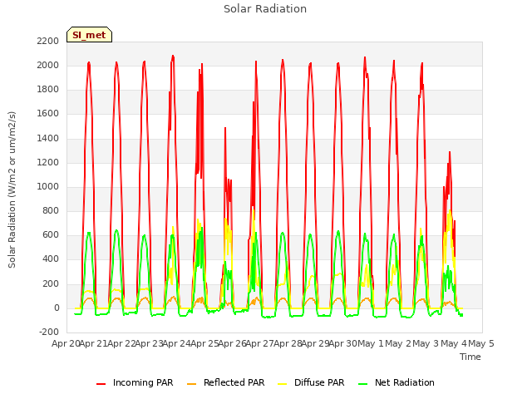Image resolution: width=532 pixels, height=399 pixels.
Task: Click the 1200 y-axis tick label
Action: pos(48,163)
